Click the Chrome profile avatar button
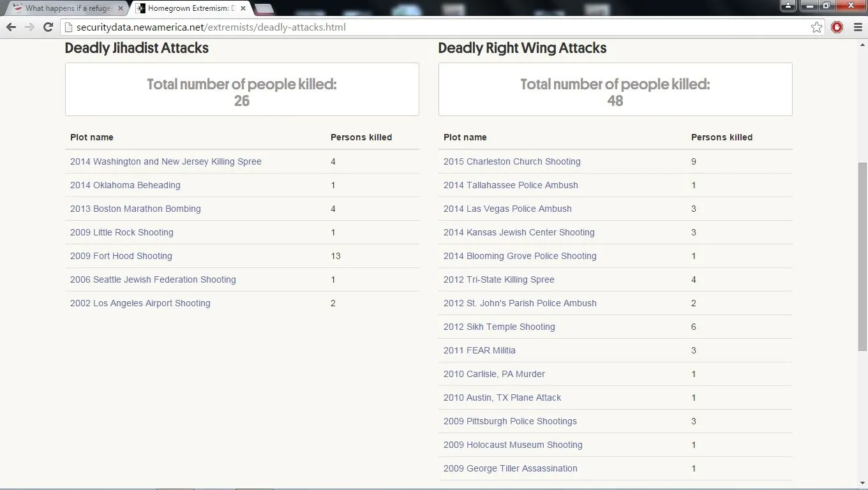 [788, 5]
